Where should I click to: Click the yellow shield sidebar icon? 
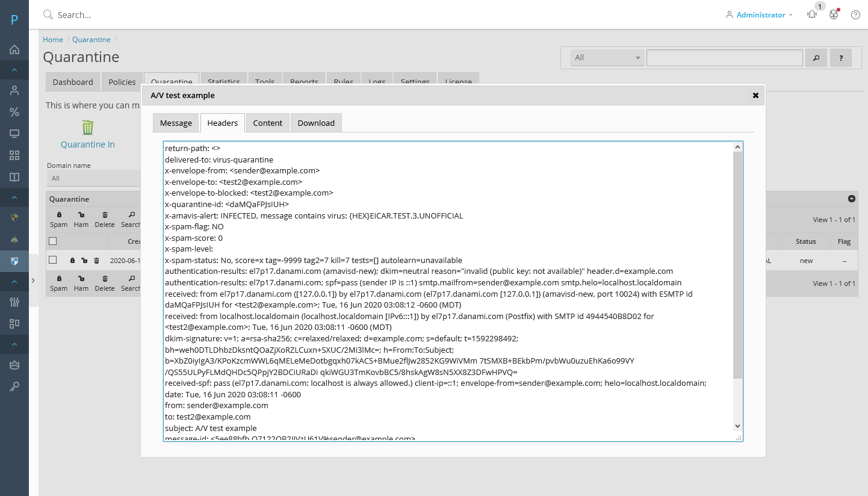pos(14,218)
